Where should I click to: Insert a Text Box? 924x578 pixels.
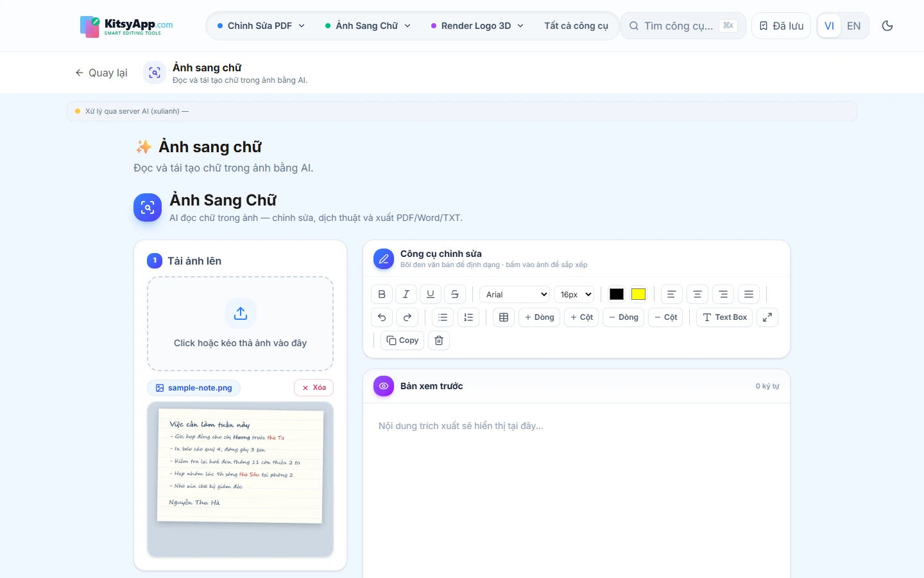(x=724, y=317)
